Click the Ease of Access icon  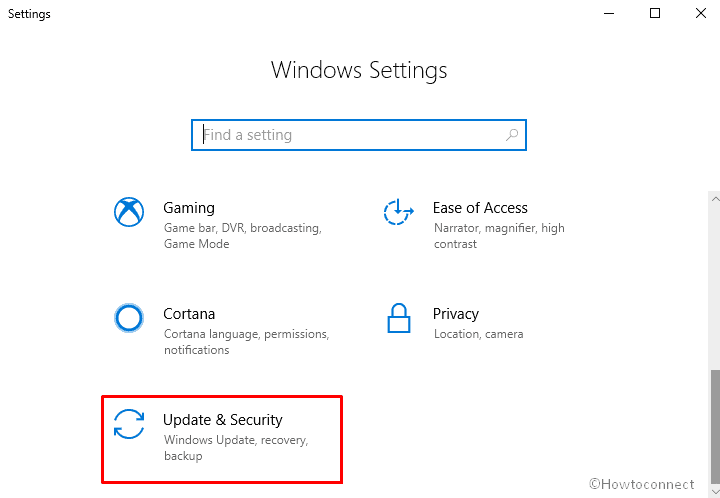[399, 212]
